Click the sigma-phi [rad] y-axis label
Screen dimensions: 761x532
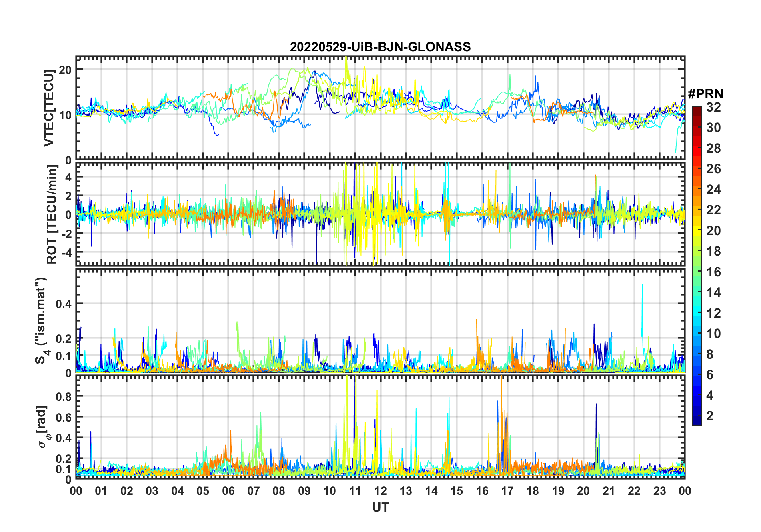click(44, 426)
